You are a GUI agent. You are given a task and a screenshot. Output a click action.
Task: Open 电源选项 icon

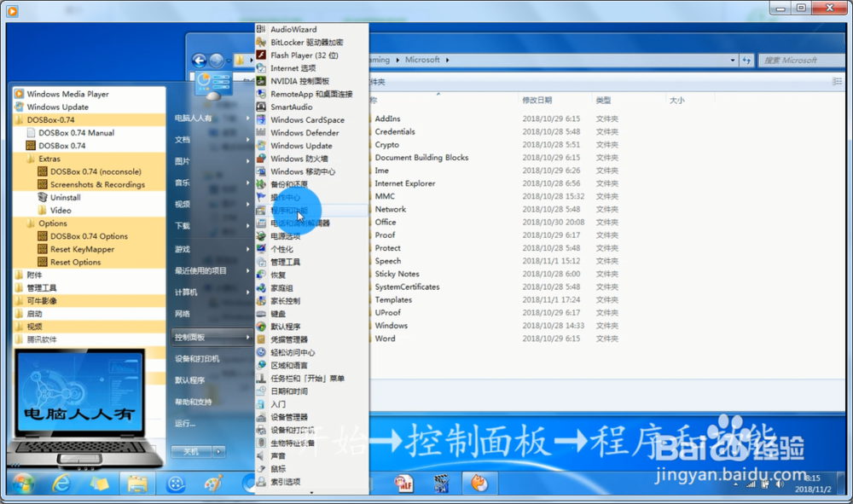click(261, 236)
